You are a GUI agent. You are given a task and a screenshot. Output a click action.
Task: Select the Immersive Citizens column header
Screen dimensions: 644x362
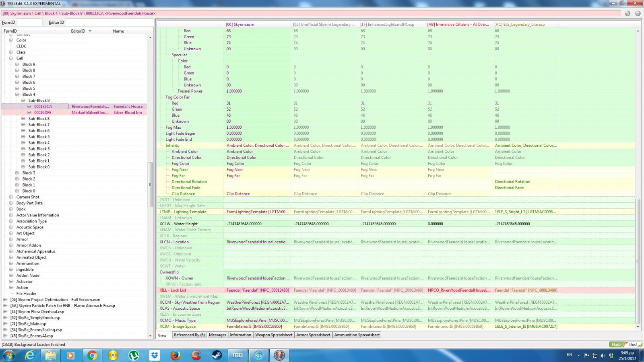point(459,25)
